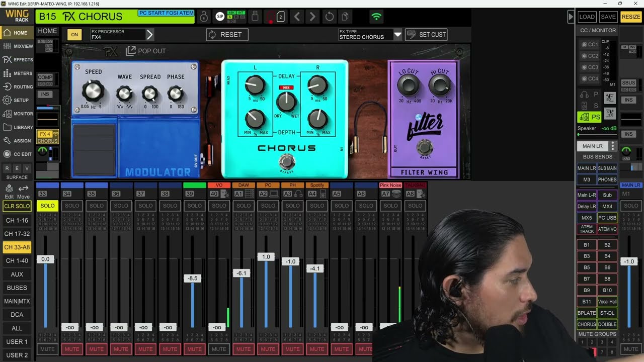This screenshot has width=644, height=362.
Task: Select the PC USB bus send
Action: coord(607,218)
